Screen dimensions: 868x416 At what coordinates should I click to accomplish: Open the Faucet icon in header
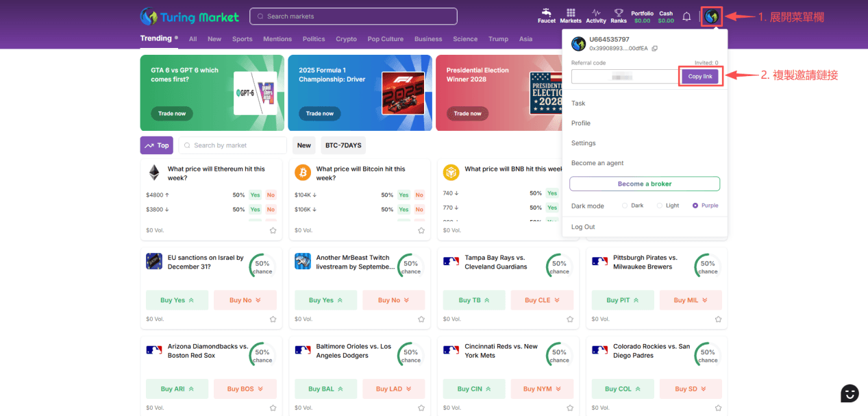546,12
